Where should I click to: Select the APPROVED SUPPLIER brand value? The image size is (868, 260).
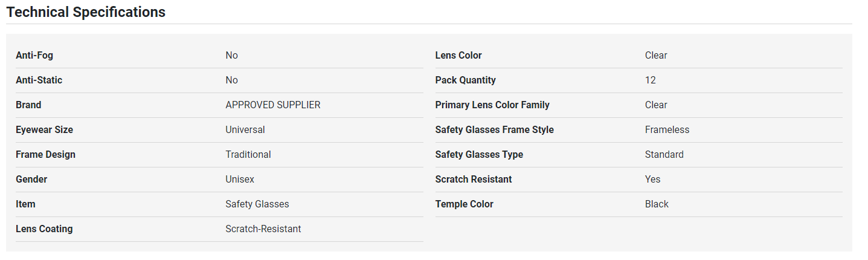click(273, 105)
